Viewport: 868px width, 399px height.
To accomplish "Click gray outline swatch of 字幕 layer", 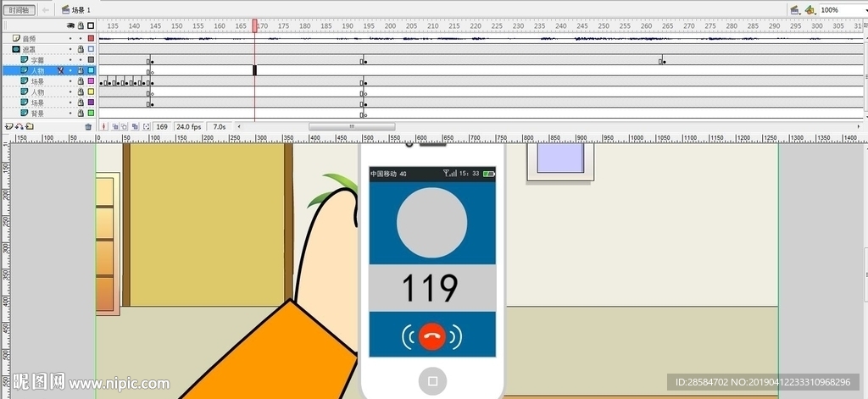I will (x=91, y=60).
